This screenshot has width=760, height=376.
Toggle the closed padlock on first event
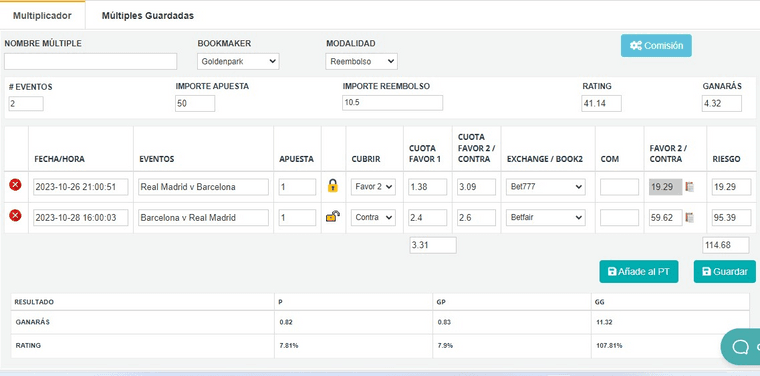(332, 186)
